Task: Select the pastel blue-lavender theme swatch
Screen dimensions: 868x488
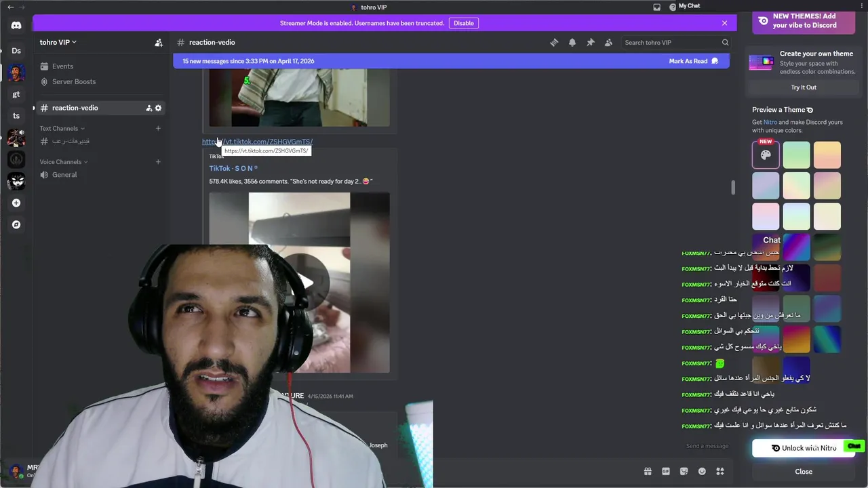Action: [x=766, y=186]
